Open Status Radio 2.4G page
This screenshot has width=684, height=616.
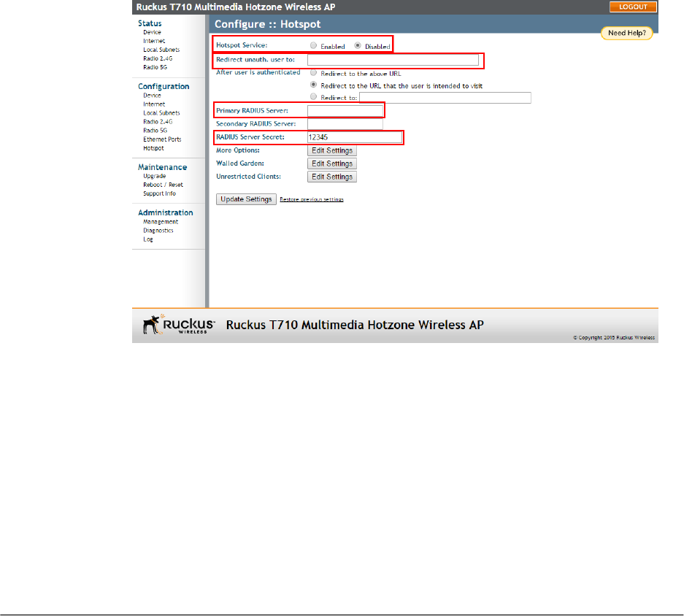point(158,58)
